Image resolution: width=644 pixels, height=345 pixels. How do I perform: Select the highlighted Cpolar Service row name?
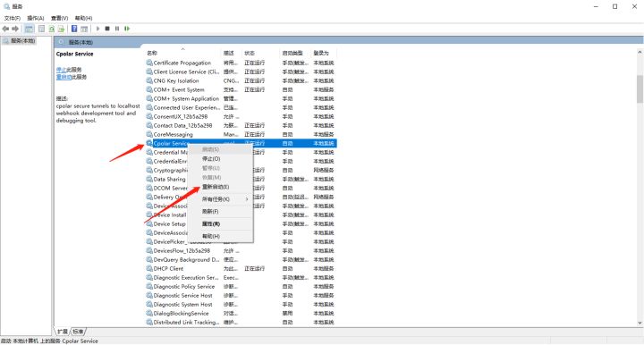pyautogui.click(x=171, y=144)
